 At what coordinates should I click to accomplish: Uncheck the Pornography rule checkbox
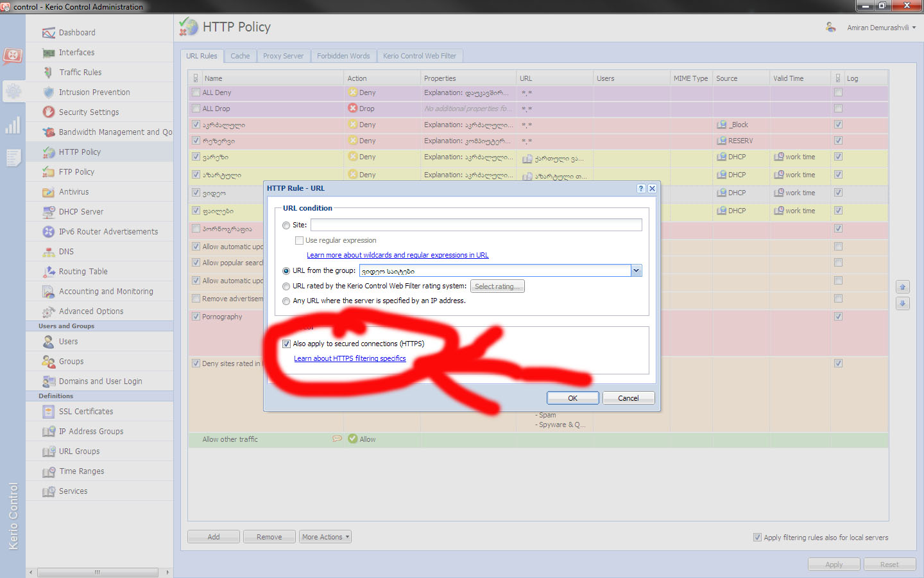click(196, 317)
